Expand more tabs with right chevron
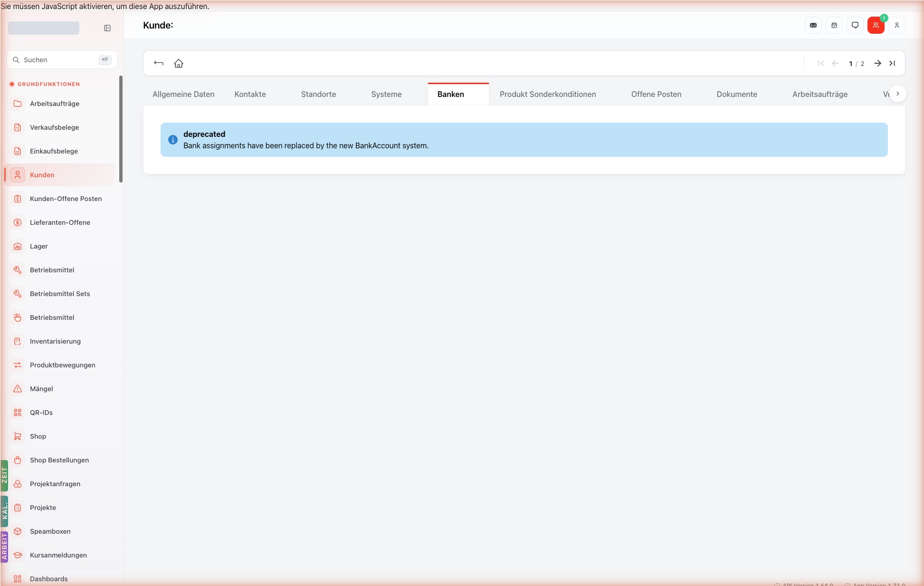 tap(898, 94)
